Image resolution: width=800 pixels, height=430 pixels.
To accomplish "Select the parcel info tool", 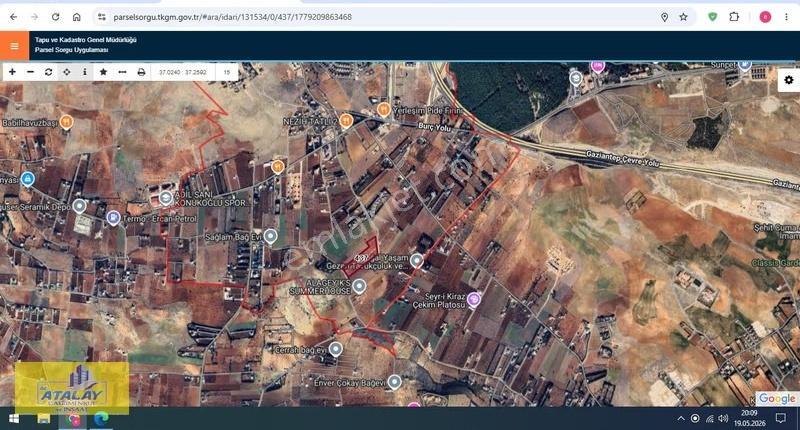I will tap(85, 72).
